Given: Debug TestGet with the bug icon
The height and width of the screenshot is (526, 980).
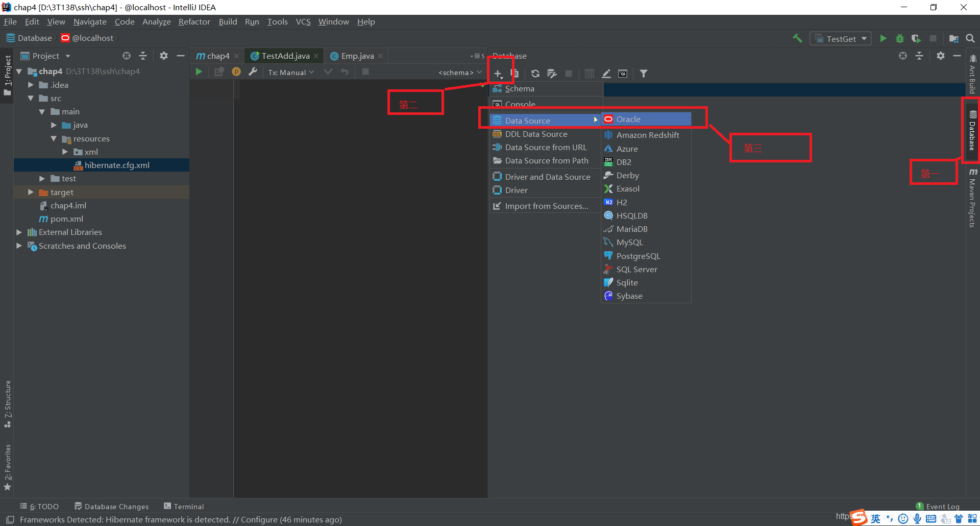Looking at the screenshot, I should [900, 38].
